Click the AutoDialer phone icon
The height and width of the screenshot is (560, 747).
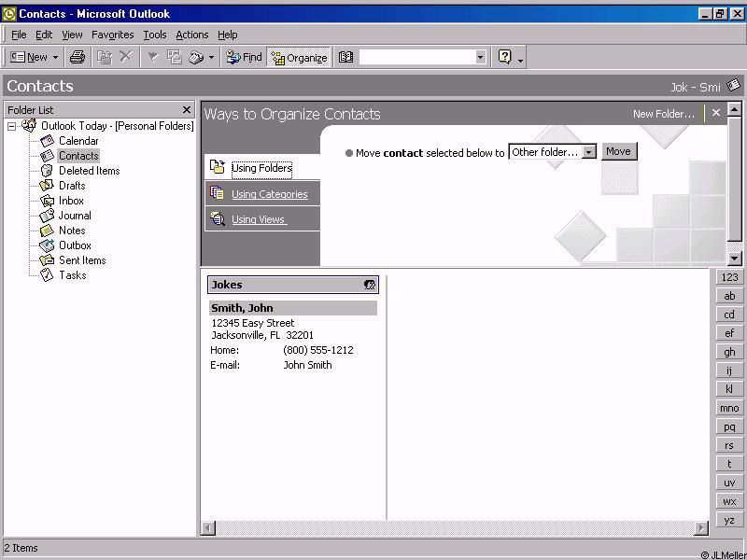196,58
